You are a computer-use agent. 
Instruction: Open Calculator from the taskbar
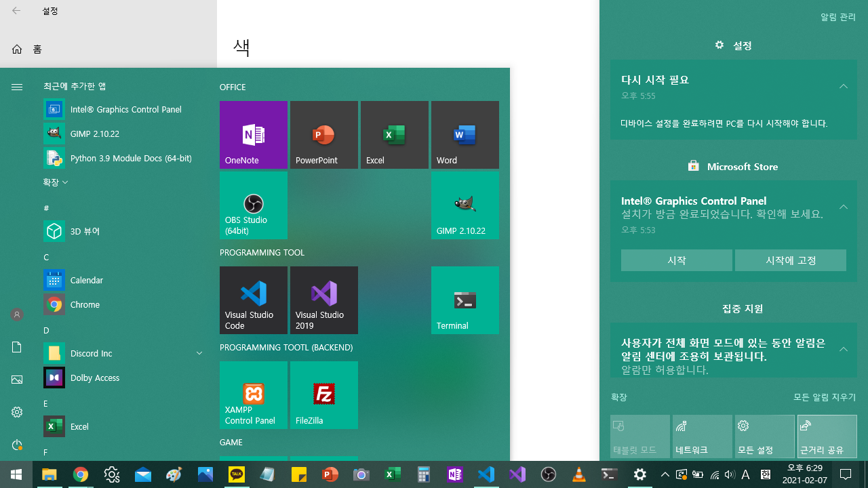tap(424, 474)
